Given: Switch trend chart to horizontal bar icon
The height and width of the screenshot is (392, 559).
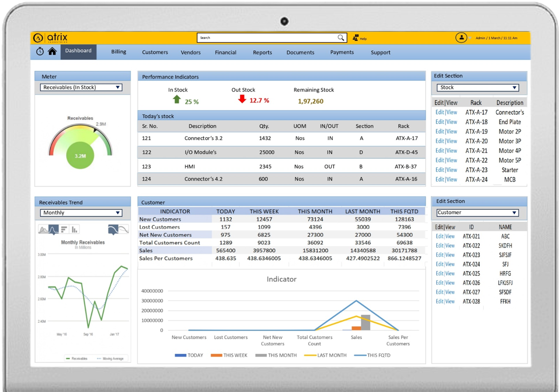Looking at the screenshot, I should (64, 229).
